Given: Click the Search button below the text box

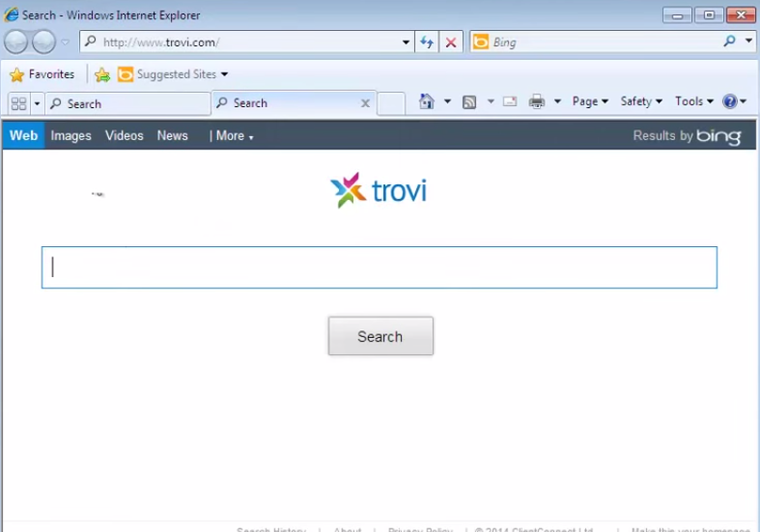Looking at the screenshot, I should pos(380,336).
